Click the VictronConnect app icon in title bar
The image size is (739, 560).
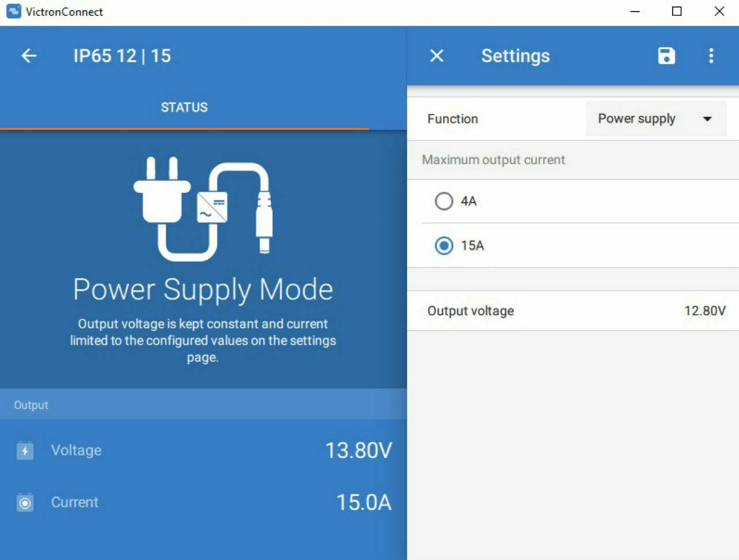click(13, 12)
